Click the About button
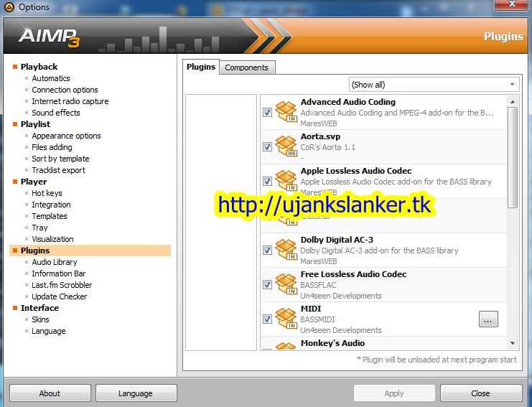This screenshot has width=532, height=407. (50, 393)
